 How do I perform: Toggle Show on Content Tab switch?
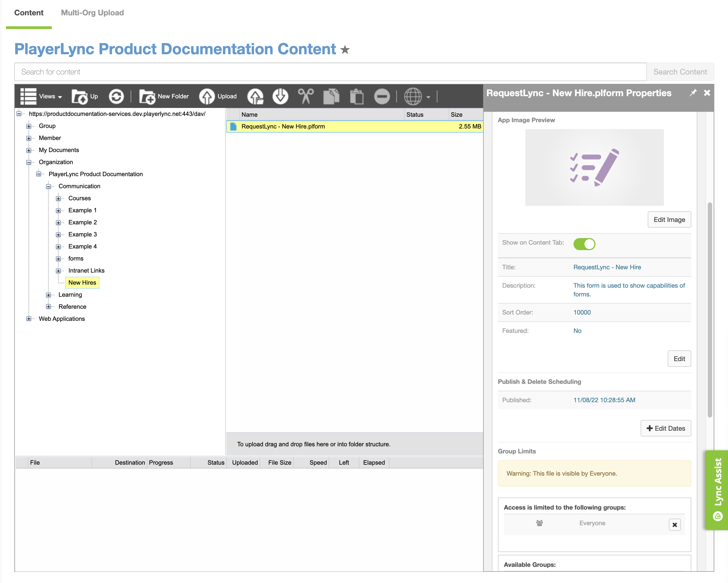(x=584, y=244)
